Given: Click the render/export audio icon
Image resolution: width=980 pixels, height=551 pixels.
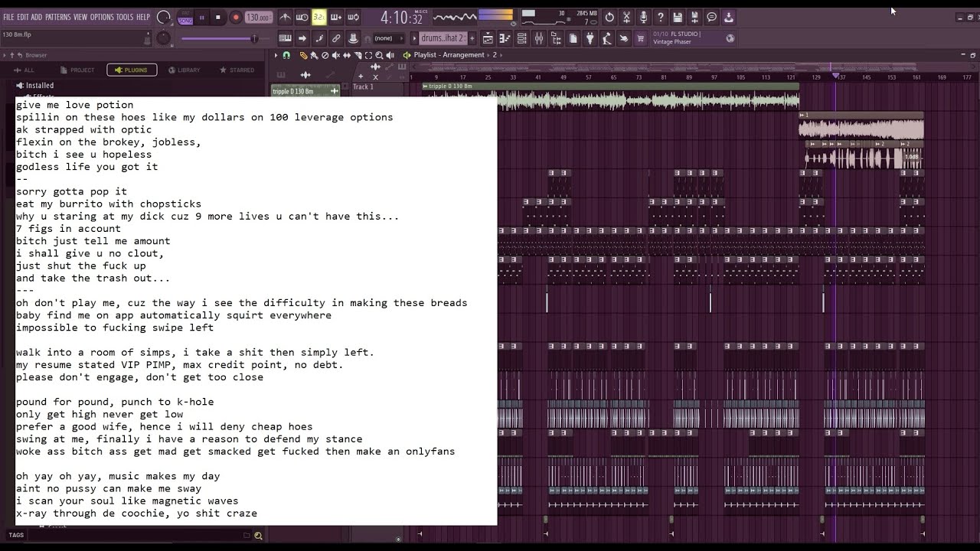Looking at the screenshot, I should point(694,17).
